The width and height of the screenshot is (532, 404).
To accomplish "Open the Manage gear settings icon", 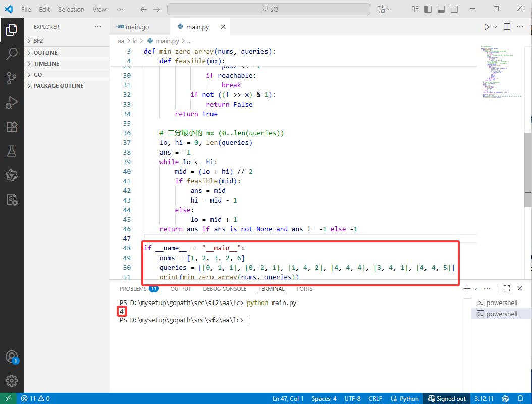I will (12, 381).
